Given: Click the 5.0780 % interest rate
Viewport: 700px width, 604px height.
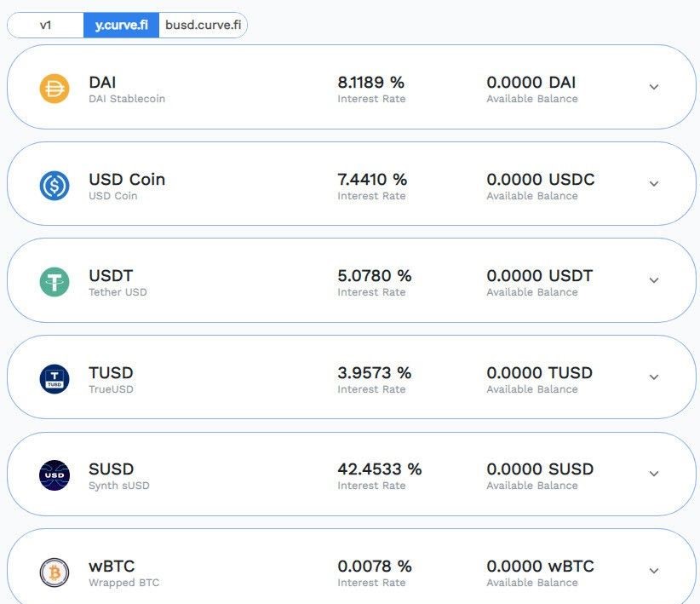Looking at the screenshot, I should coord(375,276).
